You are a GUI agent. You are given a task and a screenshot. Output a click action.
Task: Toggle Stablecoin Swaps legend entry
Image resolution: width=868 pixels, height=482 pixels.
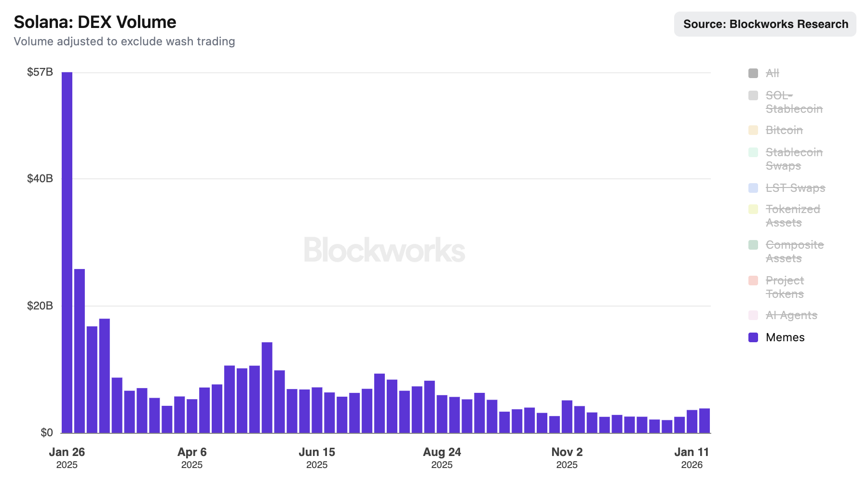click(x=794, y=159)
